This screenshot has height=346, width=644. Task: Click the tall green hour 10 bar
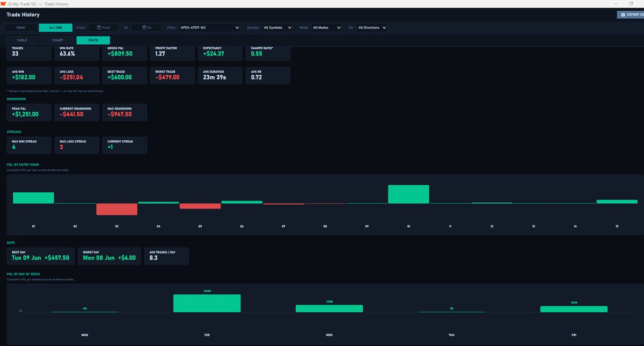tap(408, 194)
